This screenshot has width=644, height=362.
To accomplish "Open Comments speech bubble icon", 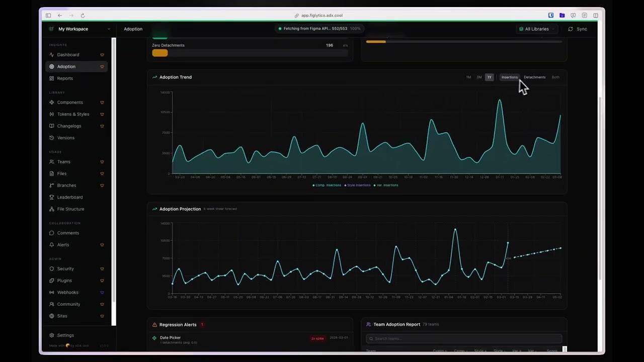I will (52, 233).
